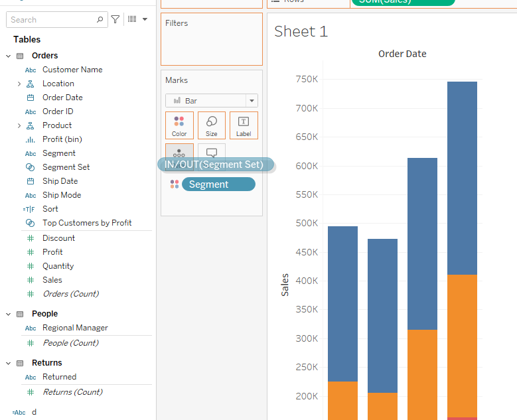Click the Sales axis label
Screen dimensions: 517x420
tap(285, 285)
